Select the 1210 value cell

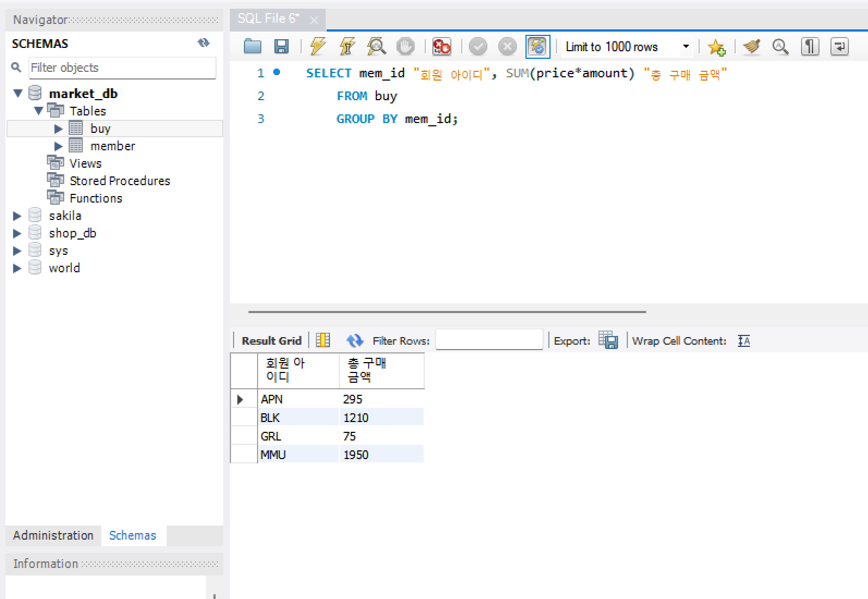point(382,418)
